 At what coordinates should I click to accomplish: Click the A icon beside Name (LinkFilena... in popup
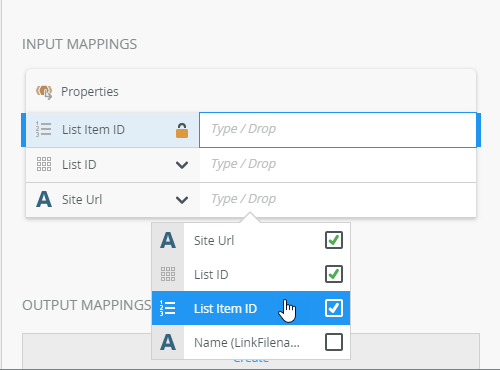pos(168,342)
